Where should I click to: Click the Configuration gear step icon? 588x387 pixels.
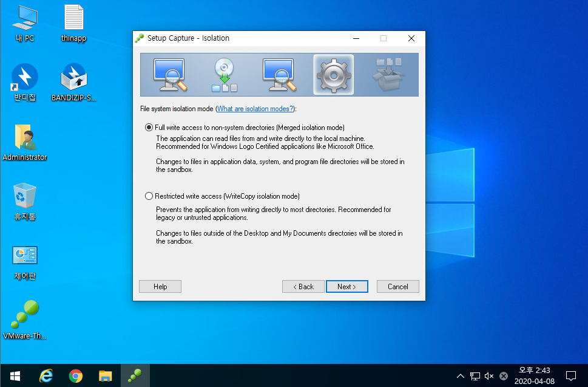coord(333,75)
